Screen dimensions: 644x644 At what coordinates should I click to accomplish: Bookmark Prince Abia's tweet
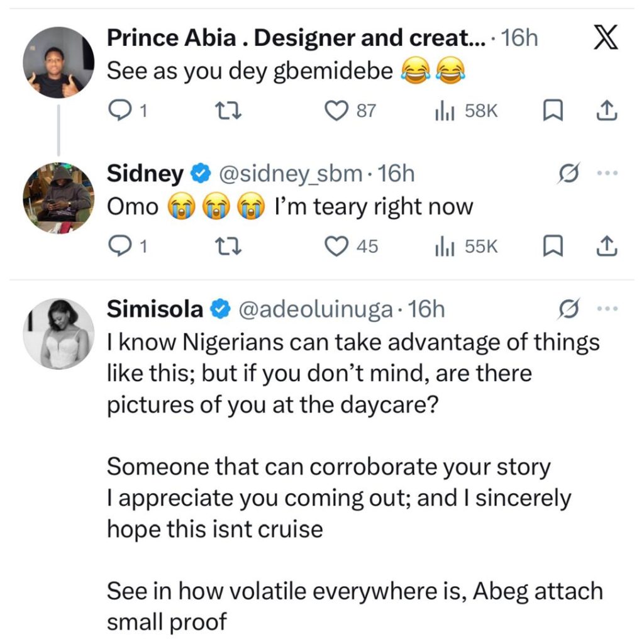(x=551, y=111)
